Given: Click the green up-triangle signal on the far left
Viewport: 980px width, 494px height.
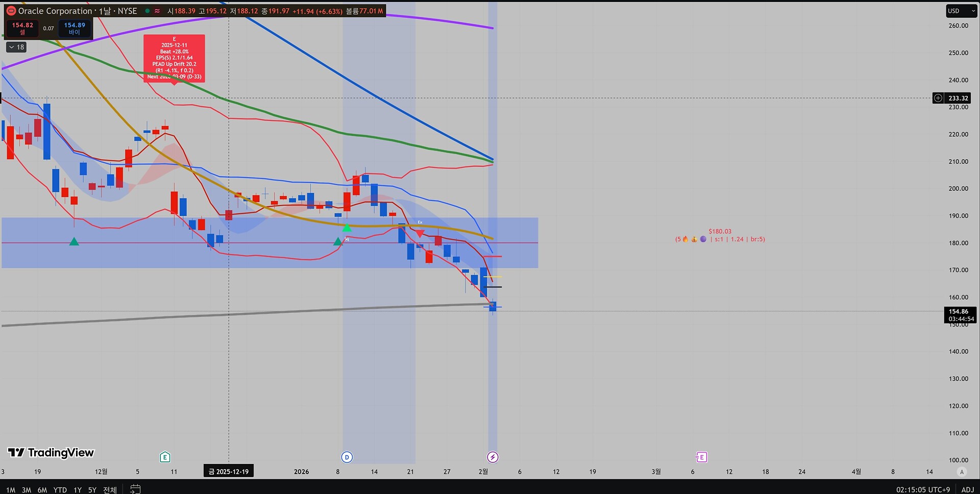Looking at the screenshot, I should (x=74, y=241).
